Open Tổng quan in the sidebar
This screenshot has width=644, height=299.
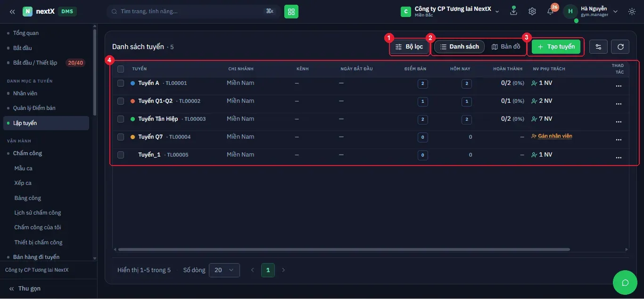pyautogui.click(x=26, y=33)
